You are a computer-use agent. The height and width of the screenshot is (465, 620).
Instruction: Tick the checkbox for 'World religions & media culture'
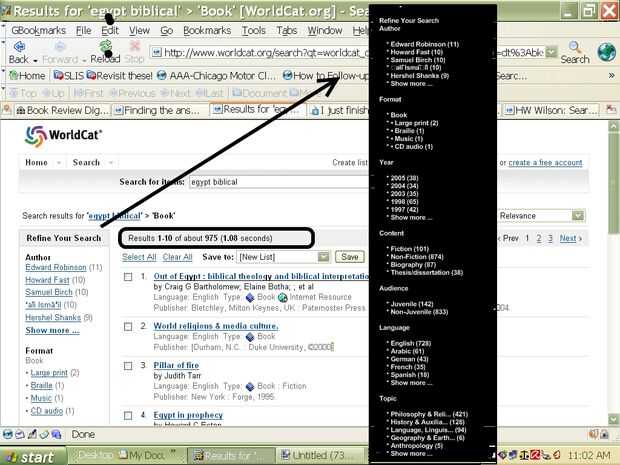pyautogui.click(x=128, y=327)
